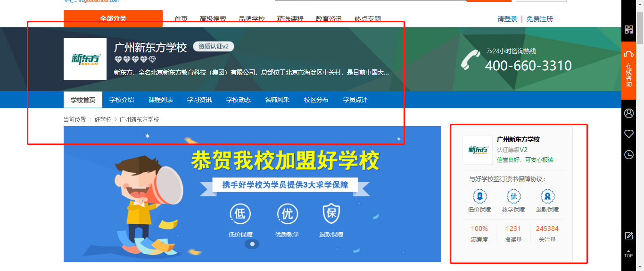
Task: Click 好学校 in the breadcrumb
Action: tap(103, 119)
